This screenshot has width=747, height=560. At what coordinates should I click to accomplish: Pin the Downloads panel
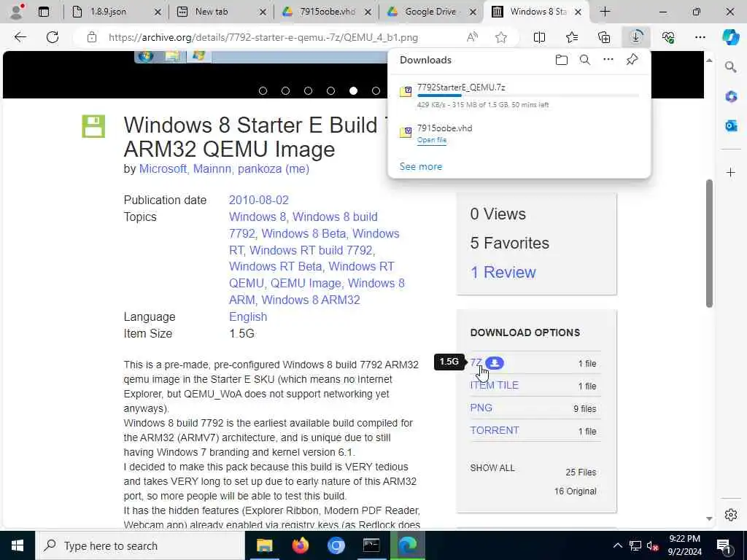632,60
